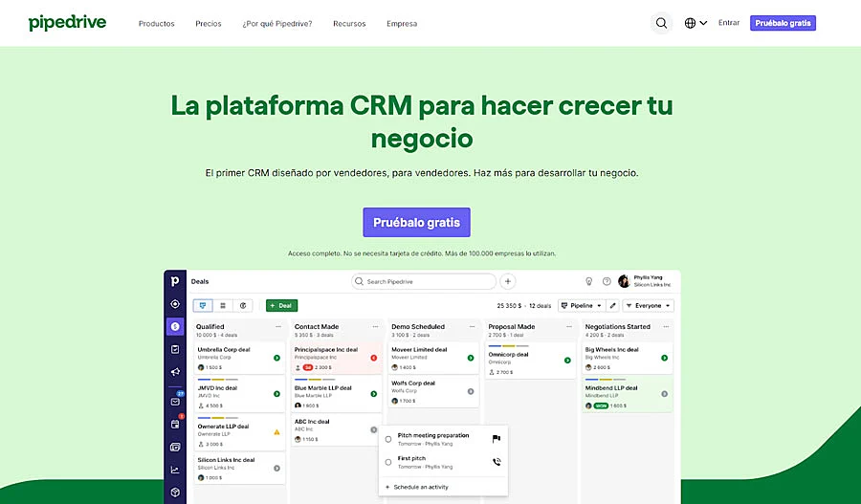This screenshot has width=861, height=504.
Task: Open the Productos menu
Action: click(157, 24)
